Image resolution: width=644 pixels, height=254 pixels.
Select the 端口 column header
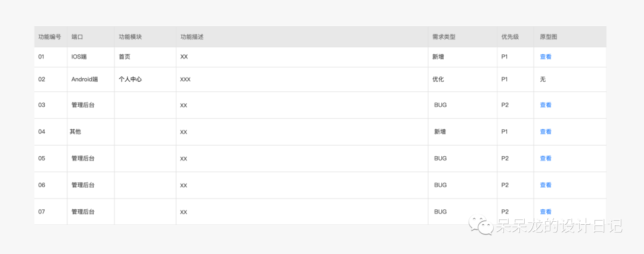tap(77, 37)
